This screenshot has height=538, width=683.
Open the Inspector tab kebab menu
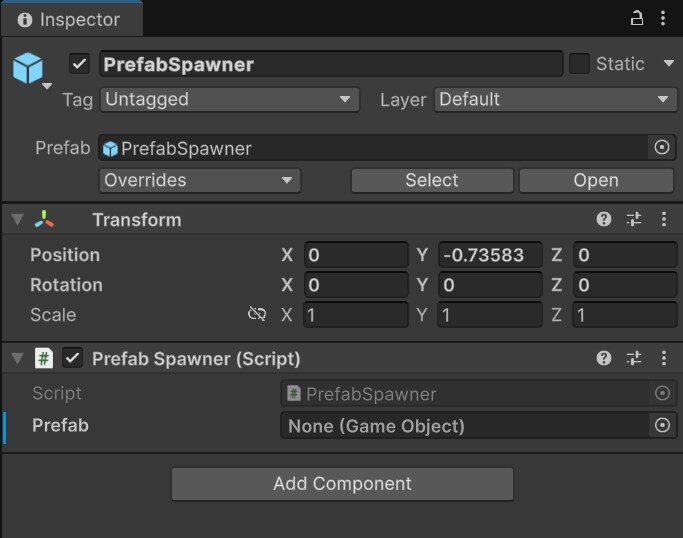click(x=663, y=18)
